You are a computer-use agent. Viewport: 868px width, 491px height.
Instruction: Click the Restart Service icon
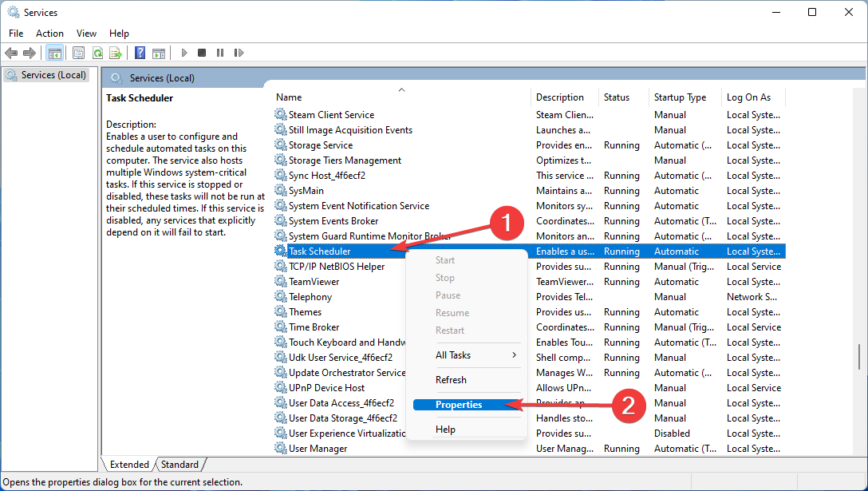point(239,53)
